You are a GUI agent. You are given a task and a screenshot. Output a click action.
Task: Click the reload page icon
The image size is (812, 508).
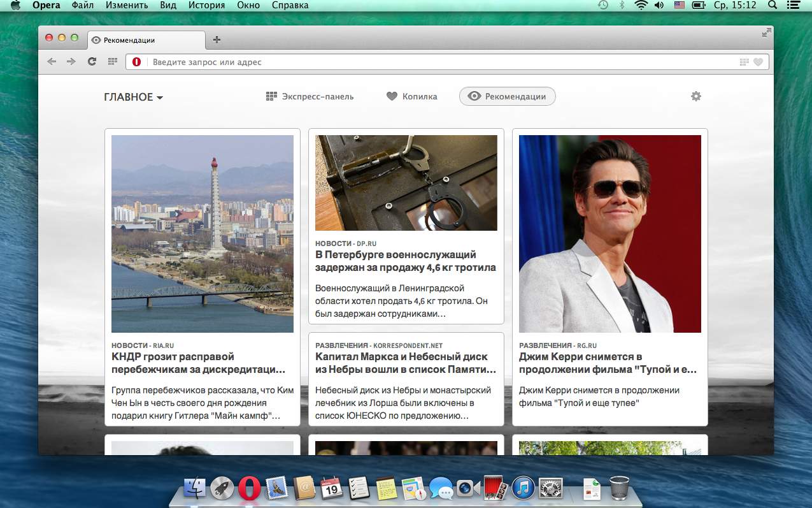(92, 62)
